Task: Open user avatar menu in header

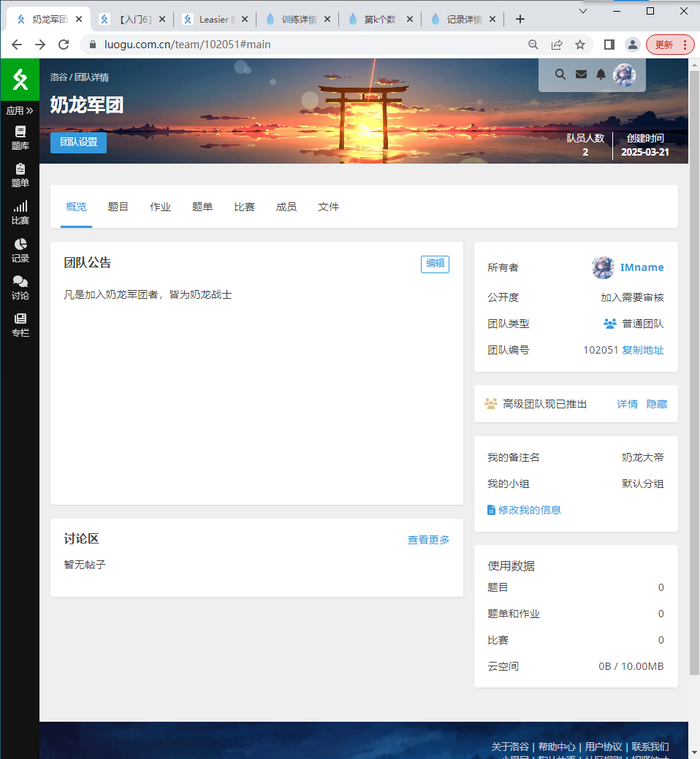Action: (x=624, y=74)
